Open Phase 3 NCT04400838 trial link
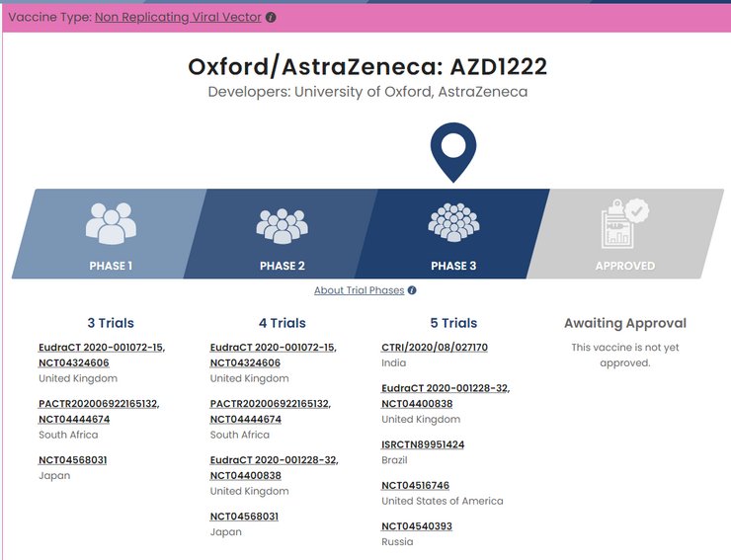The width and height of the screenshot is (731, 560). 417,404
